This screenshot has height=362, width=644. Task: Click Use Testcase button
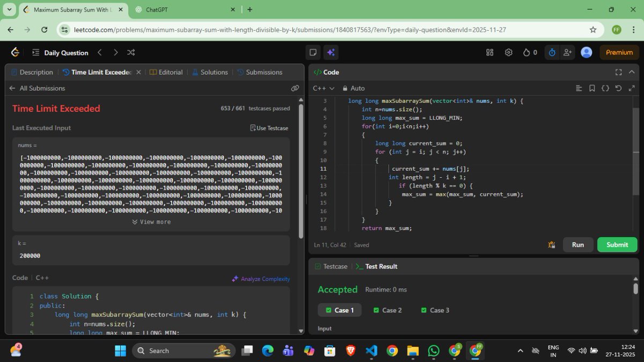tap(269, 128)
